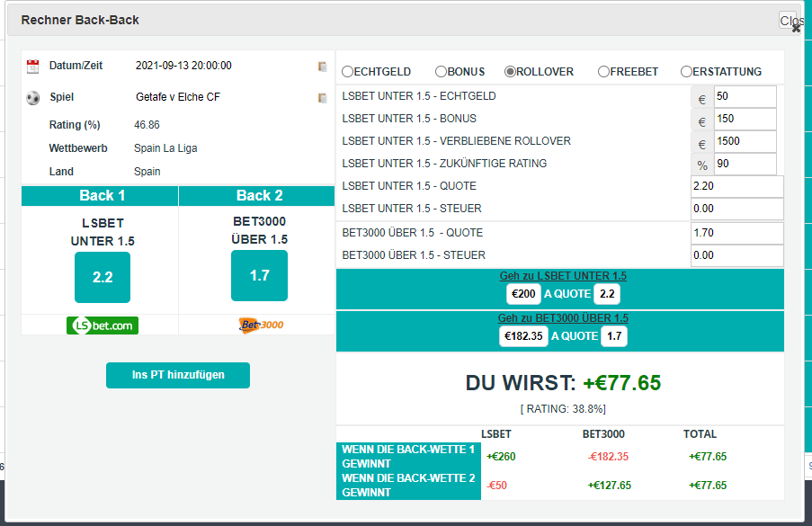The width and height of the screenshot is (812, 526).
Task: Click the WENN DIE BACK-WETTE 1 GEWINNT row label
Action: click(408, 457)
